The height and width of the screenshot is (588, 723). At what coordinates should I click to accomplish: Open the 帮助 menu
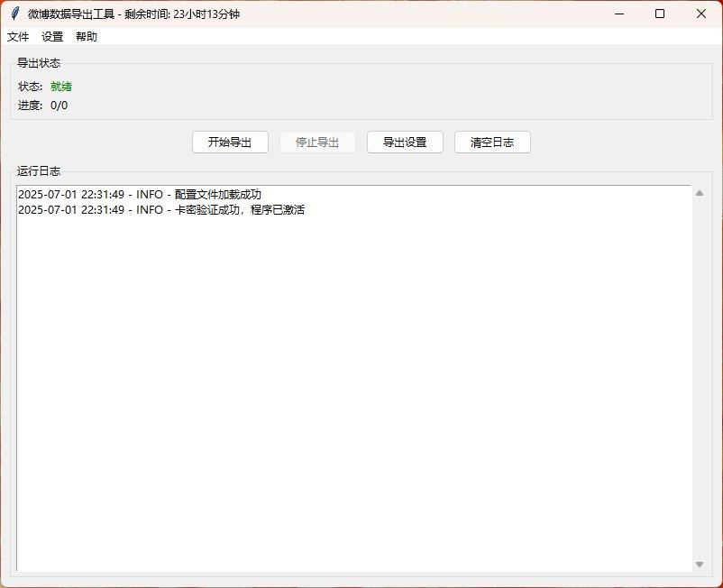pos(87,37)
